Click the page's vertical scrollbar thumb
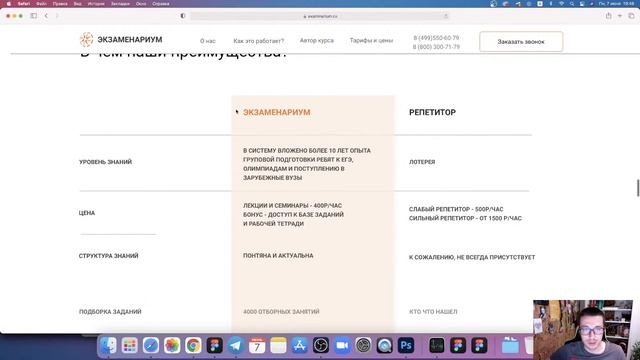Image resolution: width=640 pixels, height=360 pixels. point(638,187)
